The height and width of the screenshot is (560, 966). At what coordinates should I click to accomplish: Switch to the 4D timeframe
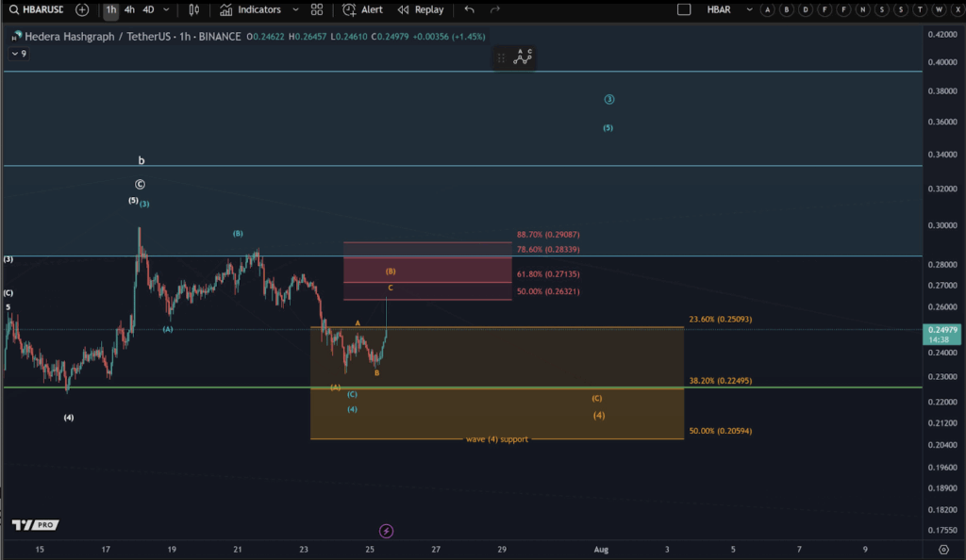point(148,9)
